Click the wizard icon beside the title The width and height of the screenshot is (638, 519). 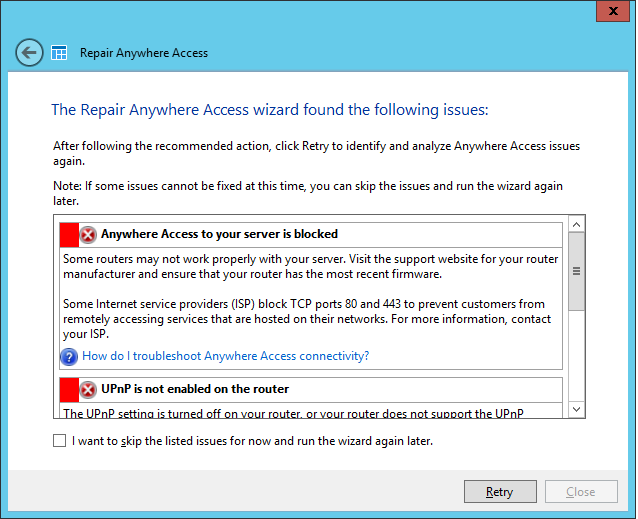click(x=59, y=53)
